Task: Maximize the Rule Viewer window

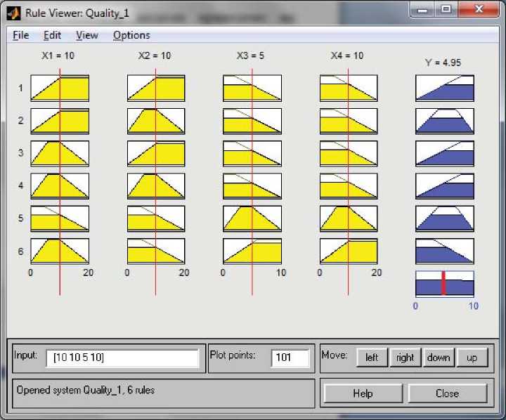Action: click(446, 10)
